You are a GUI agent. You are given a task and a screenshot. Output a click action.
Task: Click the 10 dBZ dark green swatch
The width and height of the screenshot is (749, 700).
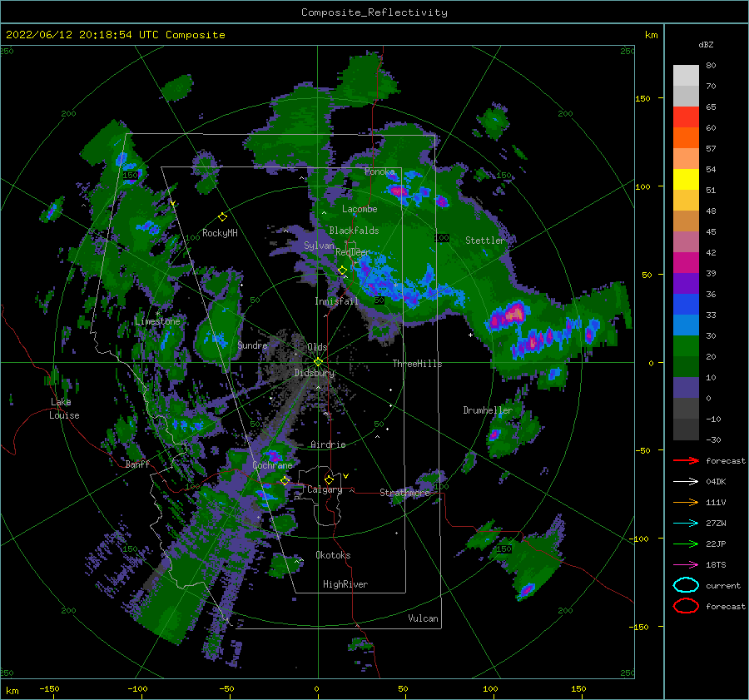[686, 367]
